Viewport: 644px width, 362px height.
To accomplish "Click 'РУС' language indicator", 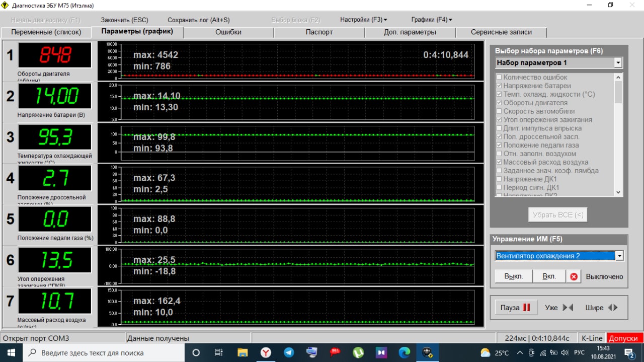I will coord(579,352).
